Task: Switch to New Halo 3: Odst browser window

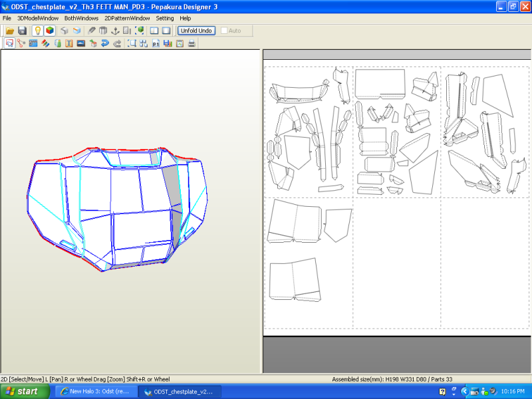Action: click(96, 392)
